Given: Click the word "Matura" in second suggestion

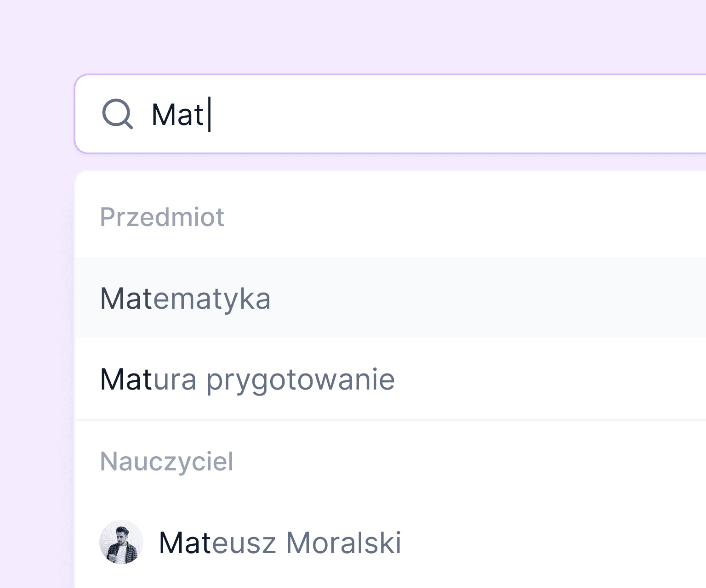Looking at the screenshot, I should click(148, 379).
